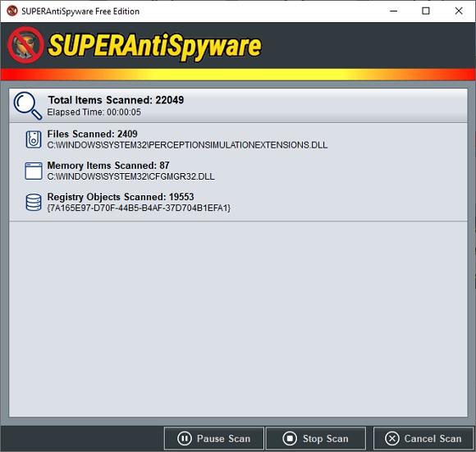
Task: Minimize the SUPERAntiSpyware window
Action: (394, 11)
